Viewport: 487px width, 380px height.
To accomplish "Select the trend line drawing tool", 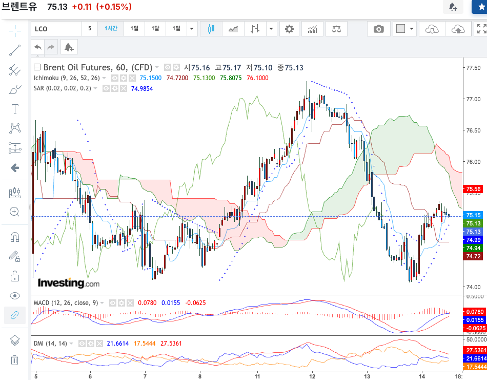I will click(15, 50).
